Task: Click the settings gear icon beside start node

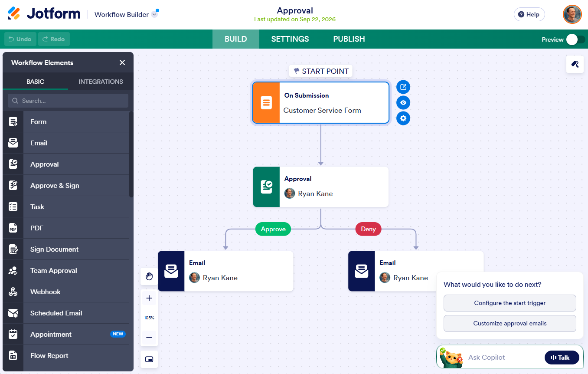Action: pyautogui.click(x=403, y=118)
